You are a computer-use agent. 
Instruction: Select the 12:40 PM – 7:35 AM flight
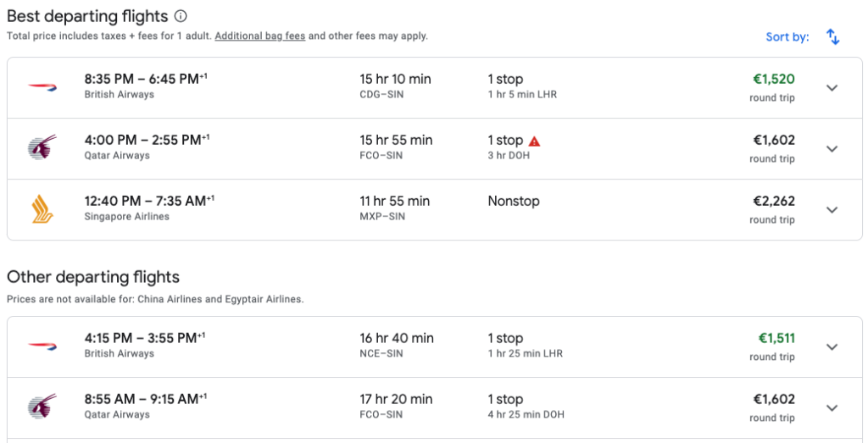click(435, 209)
